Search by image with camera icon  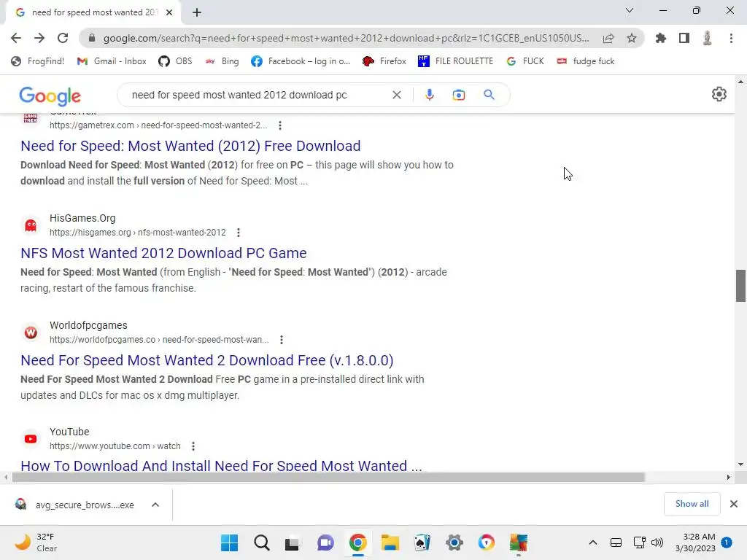click(x=458, y=95)
